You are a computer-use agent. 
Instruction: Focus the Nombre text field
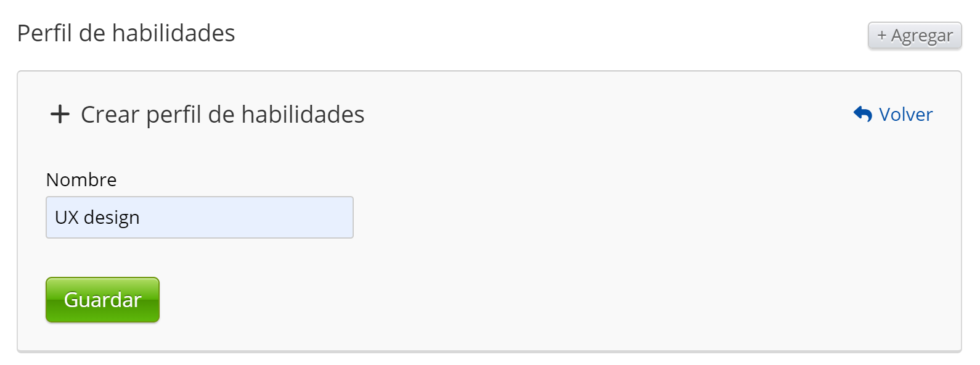click(199, 218)
